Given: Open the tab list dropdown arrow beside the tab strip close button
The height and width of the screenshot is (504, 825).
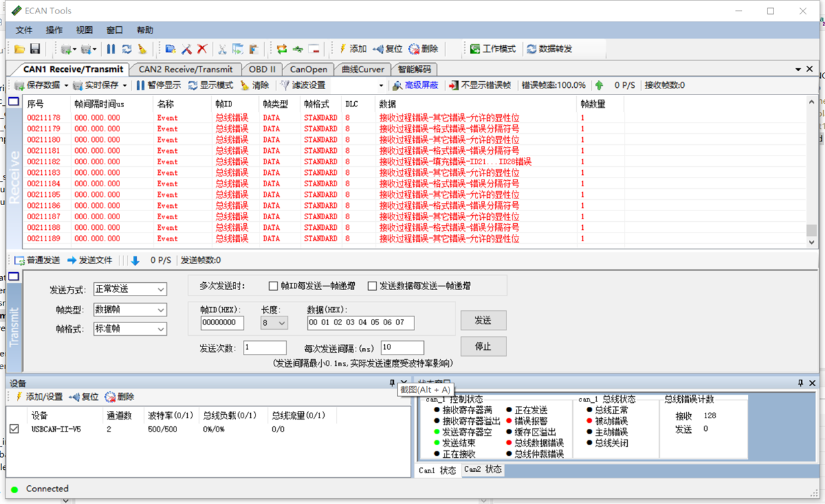Looking at the screenshot, I should click(x=798, y=69).
